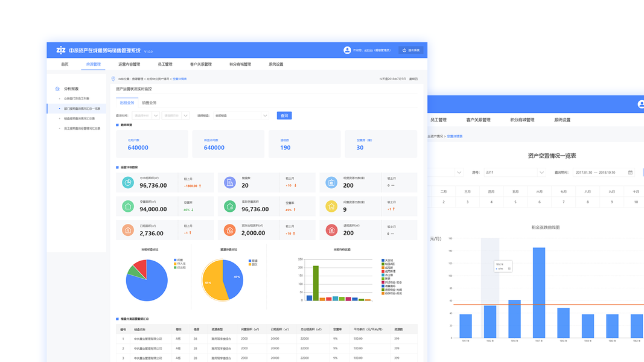Screen dimensions: 644x362
Task: Open the 房号 2311 dropdown in right window
Action: pos(514,173)
